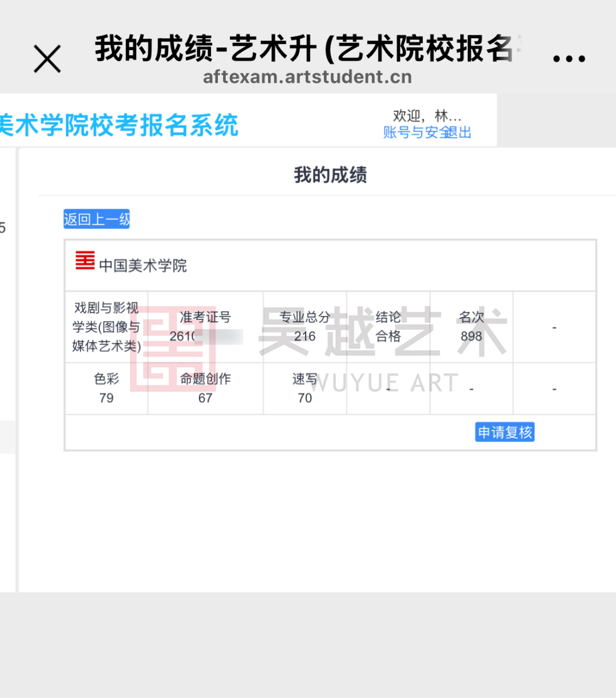Click the 命题创作 67 score cell
The image size is (616, 698).
click(205, 388)
